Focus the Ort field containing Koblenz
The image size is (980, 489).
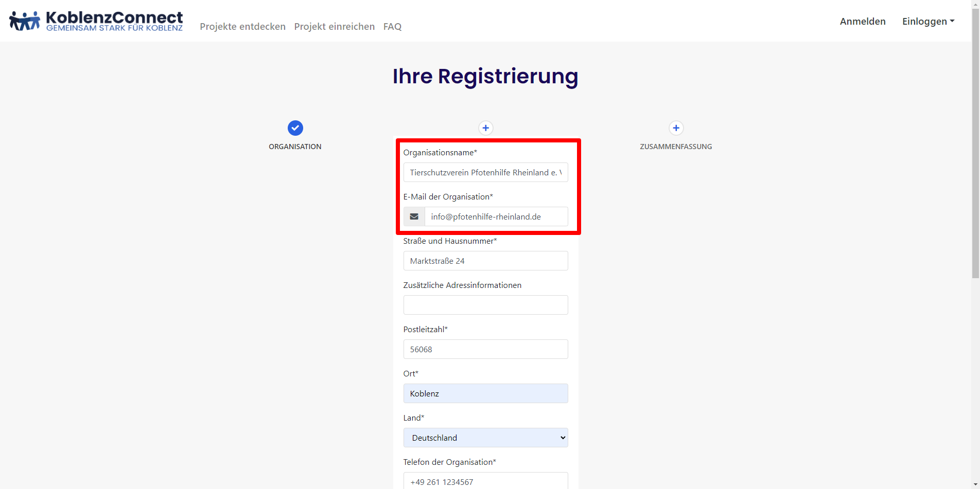pyautogui.click(x=485, y=393)
